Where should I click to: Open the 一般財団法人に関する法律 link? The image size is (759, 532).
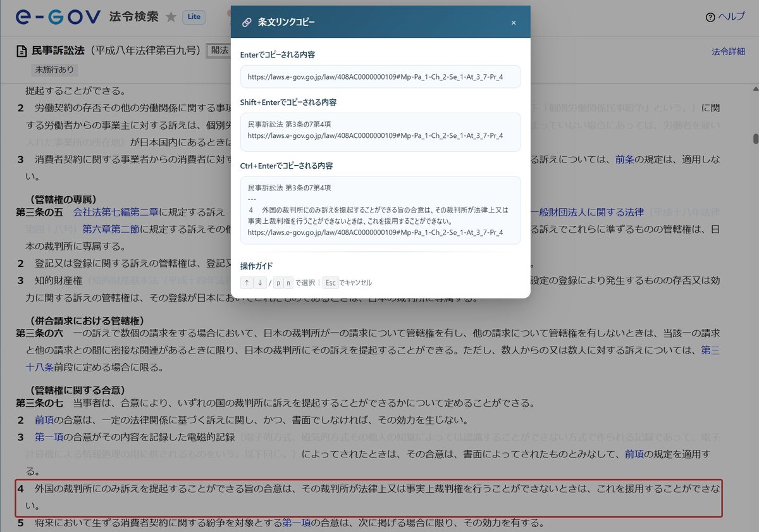[587, 211]
